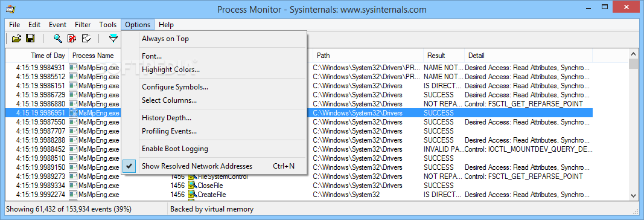Screen dimensions: 644x220
Task: Click the Open file toolbar icon
Action: [16, 39]
